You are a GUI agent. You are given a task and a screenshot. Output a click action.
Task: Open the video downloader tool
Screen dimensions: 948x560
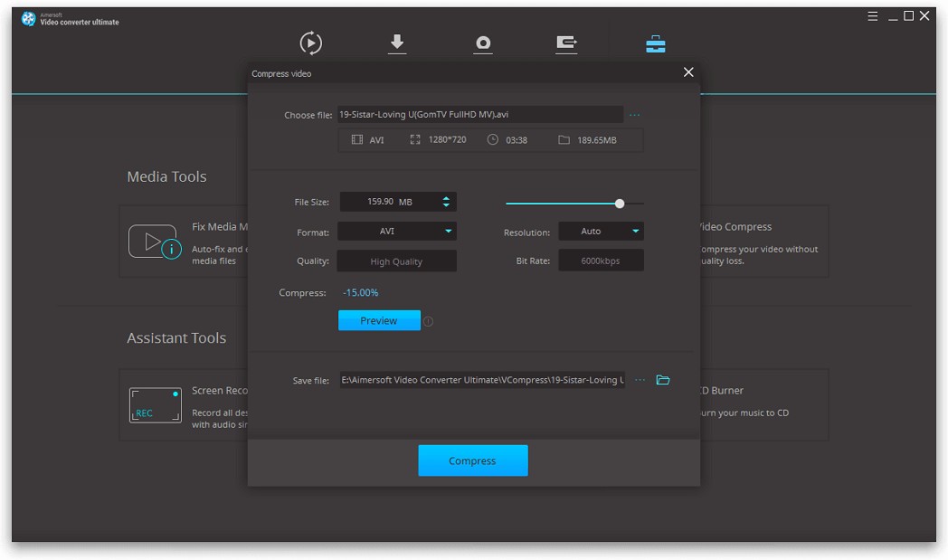pos(396,43)
